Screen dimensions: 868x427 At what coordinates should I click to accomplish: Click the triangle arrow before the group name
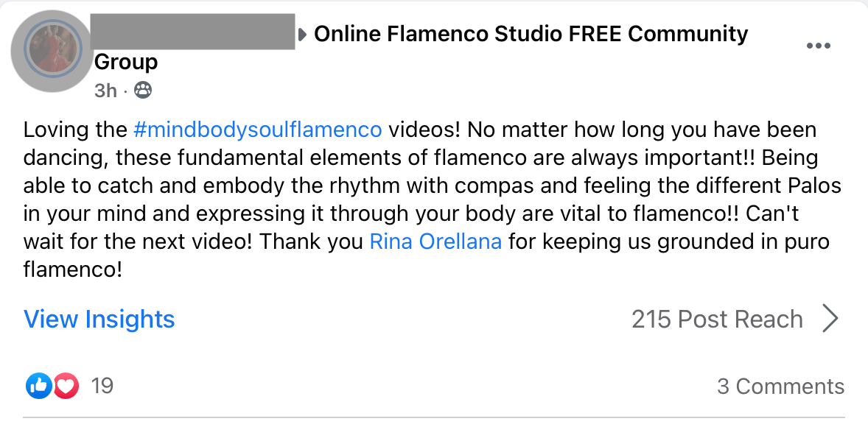303,35
